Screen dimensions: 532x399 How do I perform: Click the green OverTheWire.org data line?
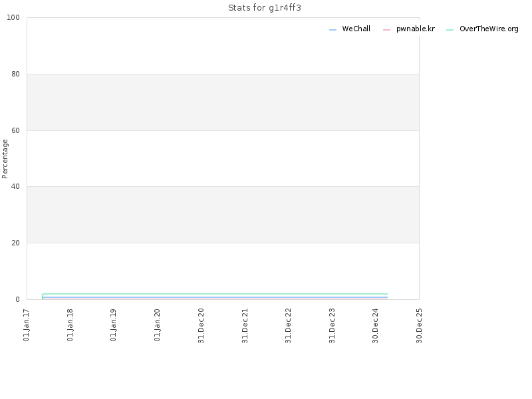tap(215, 294)
